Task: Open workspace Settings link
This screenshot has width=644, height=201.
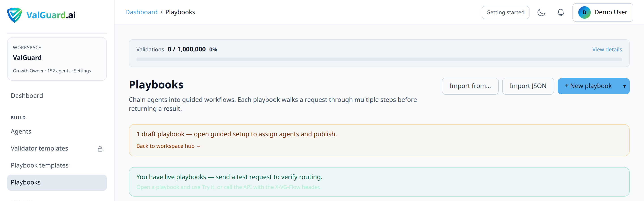Action: click(82, 71)
